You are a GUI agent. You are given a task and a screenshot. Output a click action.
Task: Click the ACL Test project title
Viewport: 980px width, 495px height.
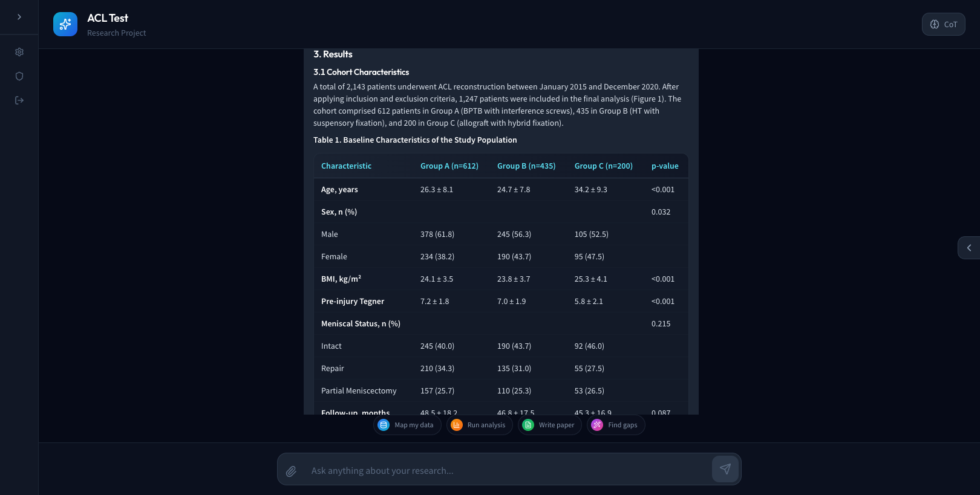pyautogui.click(x=108, y=18)
